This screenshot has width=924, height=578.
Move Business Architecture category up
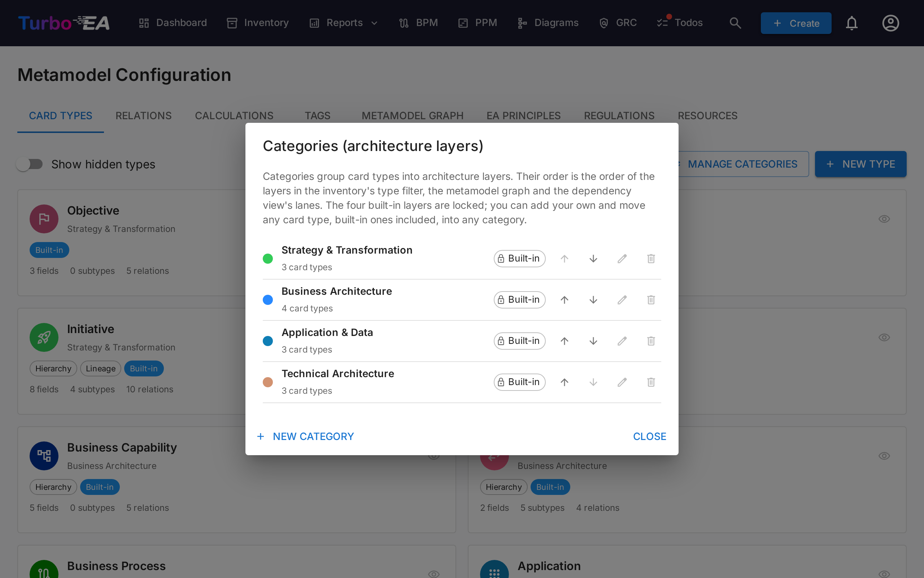click(x=565, y=300)
